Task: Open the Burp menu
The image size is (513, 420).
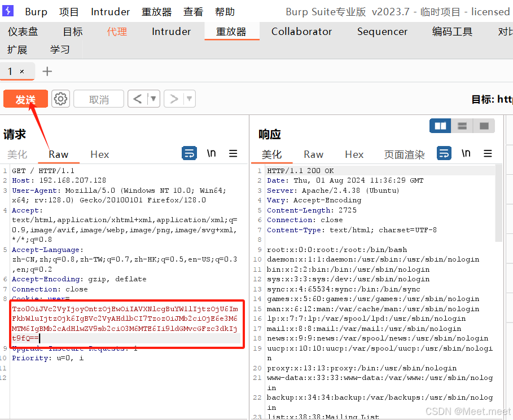Action: tap(36, 12)
